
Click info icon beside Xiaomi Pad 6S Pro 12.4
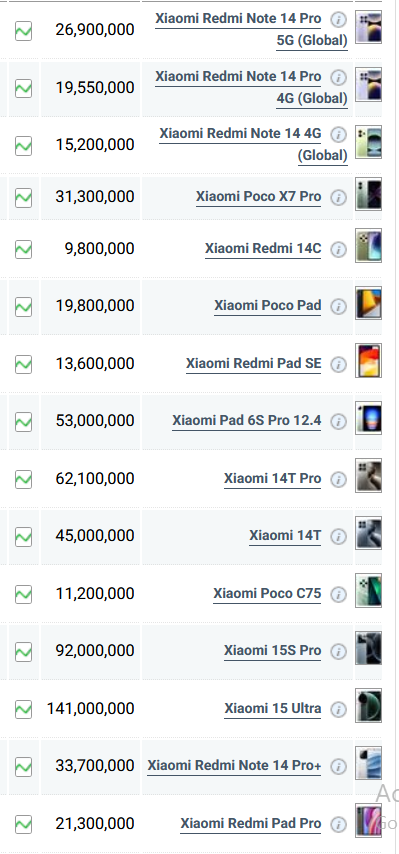[339, 422]
